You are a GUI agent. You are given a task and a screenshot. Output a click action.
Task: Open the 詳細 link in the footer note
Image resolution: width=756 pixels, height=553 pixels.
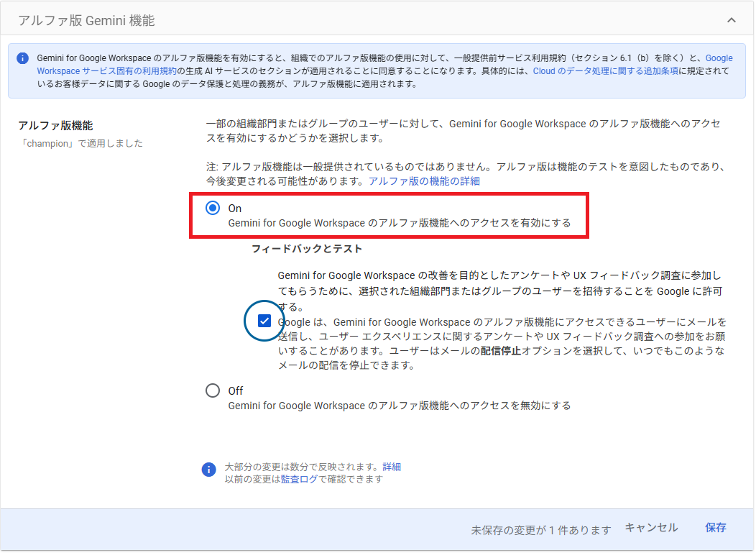coord(392,467)
